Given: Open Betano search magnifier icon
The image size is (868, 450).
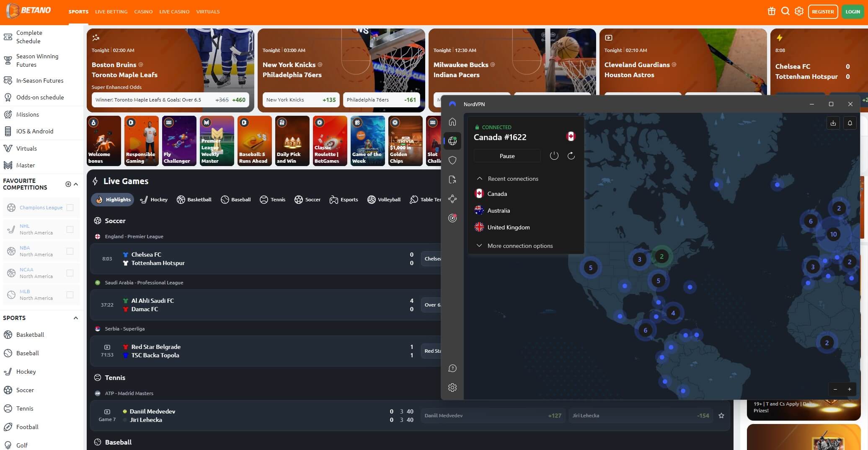Looking at the screenshot, I should pos(785,11).
